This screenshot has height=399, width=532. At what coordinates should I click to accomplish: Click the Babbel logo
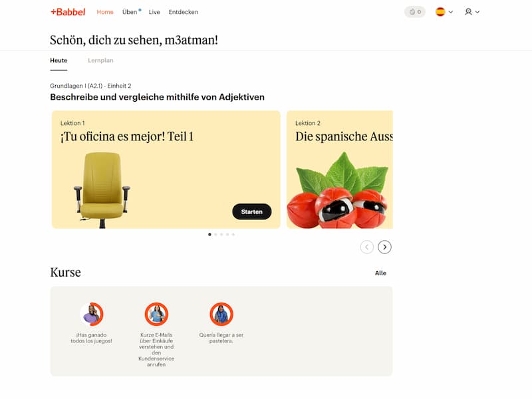(x=68, y=12)
